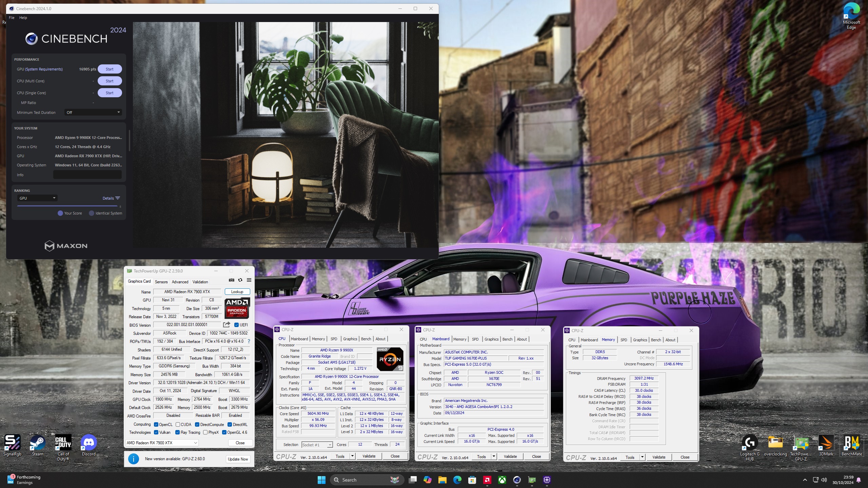Image resolution: width=868 pixels, height=488 pixels.
Task: Click the Info input field in Cinebench
Action: tap(87, 175)
